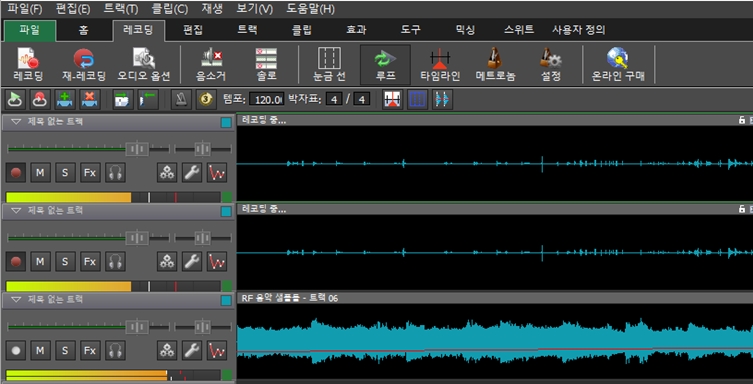Switch to the 효과 ribbon tab

pyautogui.click(x=356, y=30)
